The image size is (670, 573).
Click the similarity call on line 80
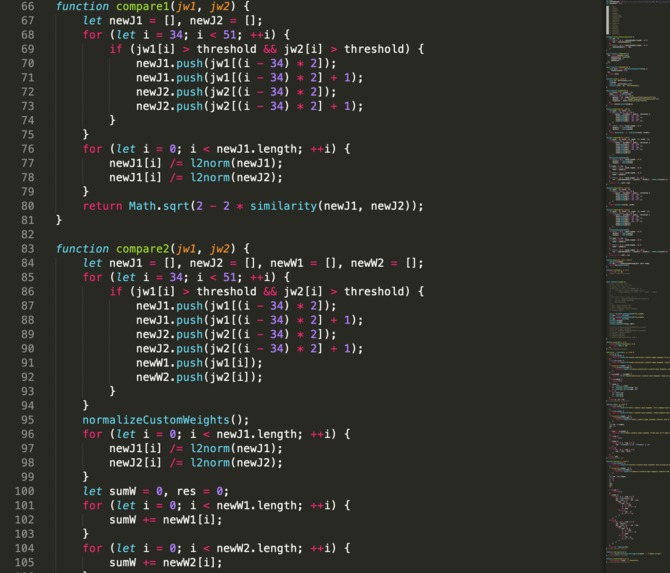coord(283,206)
